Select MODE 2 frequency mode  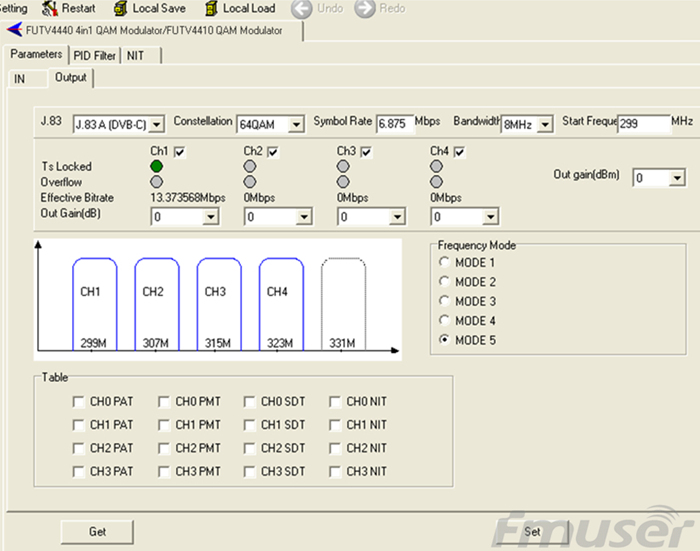[444, 281]
